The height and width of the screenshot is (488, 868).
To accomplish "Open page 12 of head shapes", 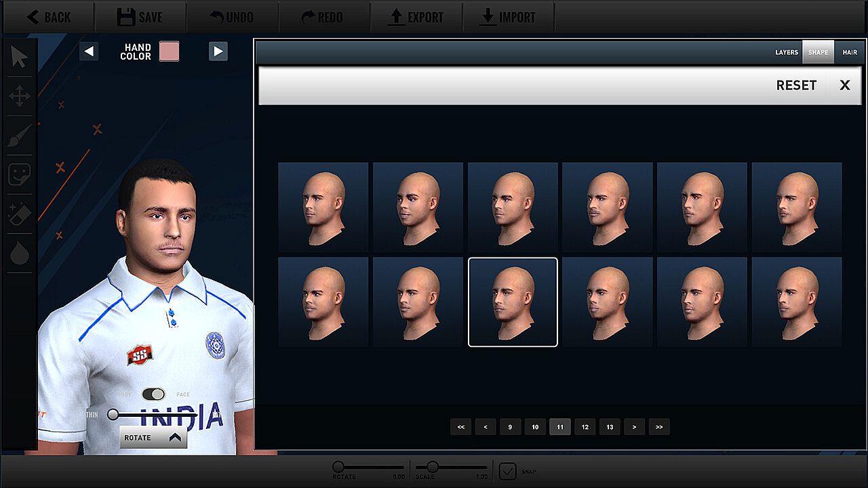I will (585, 427).
